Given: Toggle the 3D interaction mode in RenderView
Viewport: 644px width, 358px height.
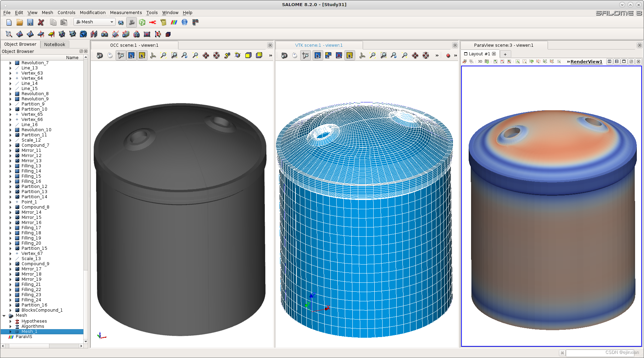Looking at the screenshot, I should click(x=480, y=61).
